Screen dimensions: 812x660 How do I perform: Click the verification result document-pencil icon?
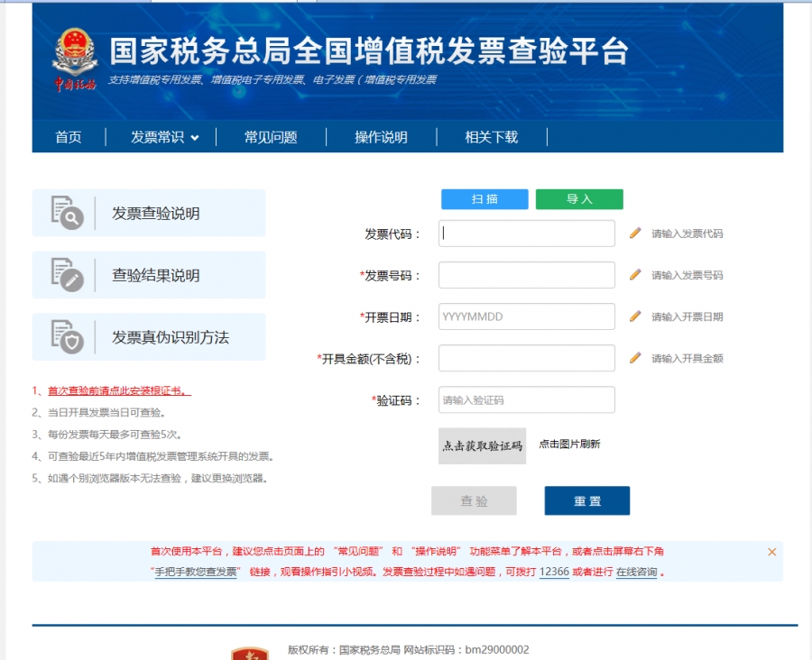coord(67,275)
